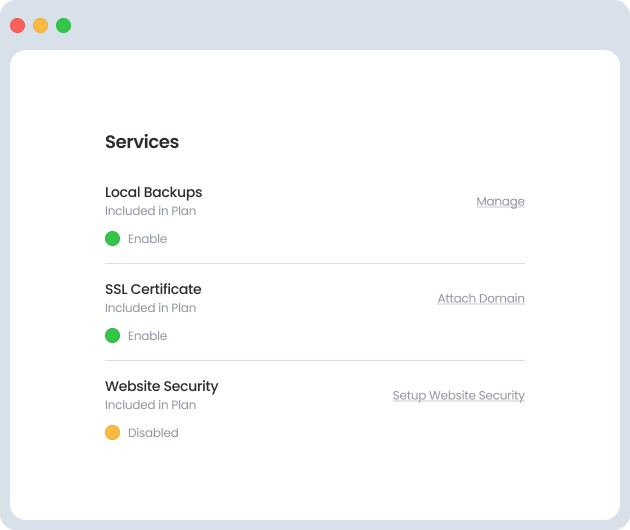Toggle the Enable label under SSL Certificate
The image size is (630, 530).
pyautogui.click(x=147, y=336)
